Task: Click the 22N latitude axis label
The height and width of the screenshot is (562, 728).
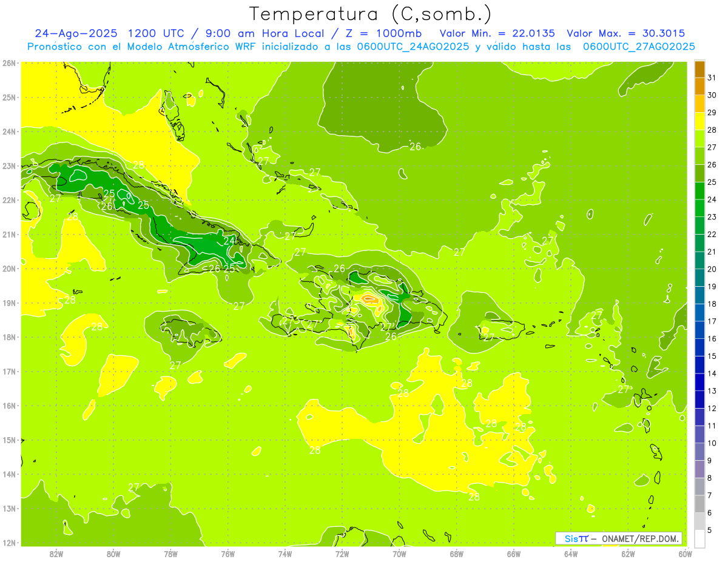Action: point(9,199)
